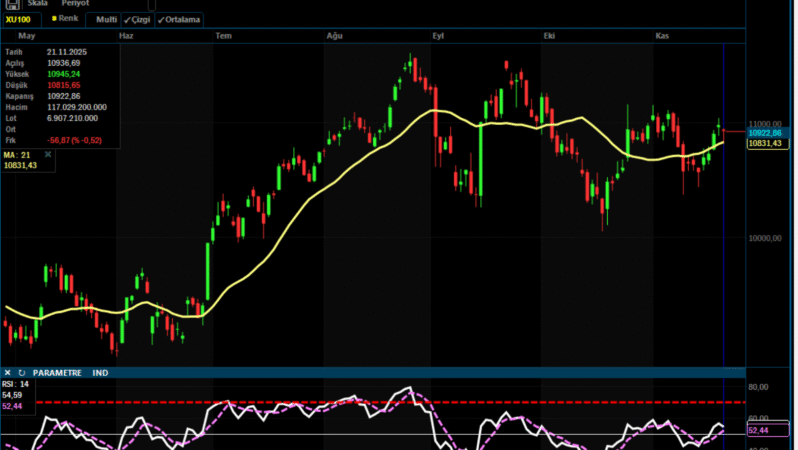Image resolution: width=798 pixels, height=450 pixels.
Task: Toggle the Ortalama checkbox
Action: (x=178, y=19)
